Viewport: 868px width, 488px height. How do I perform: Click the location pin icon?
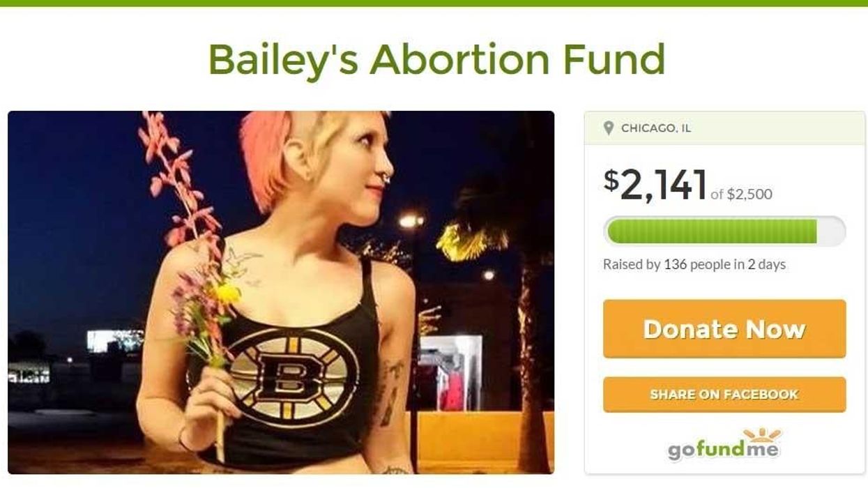(x=609, y=128)
